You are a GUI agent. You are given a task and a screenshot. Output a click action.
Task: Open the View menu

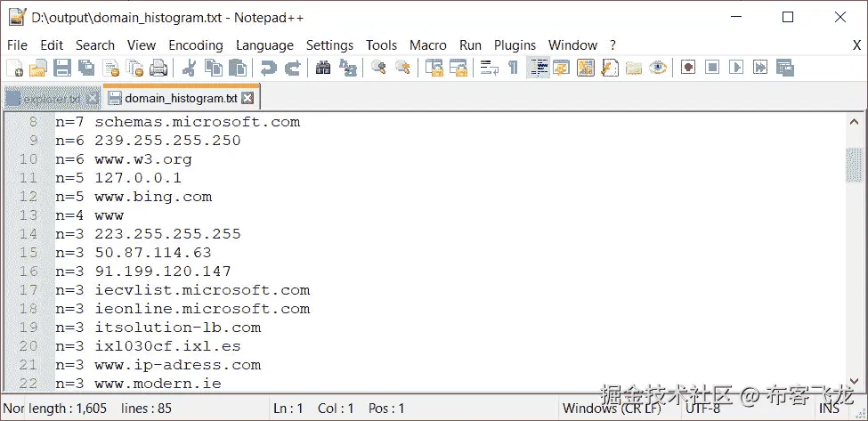tap(142, 45)
